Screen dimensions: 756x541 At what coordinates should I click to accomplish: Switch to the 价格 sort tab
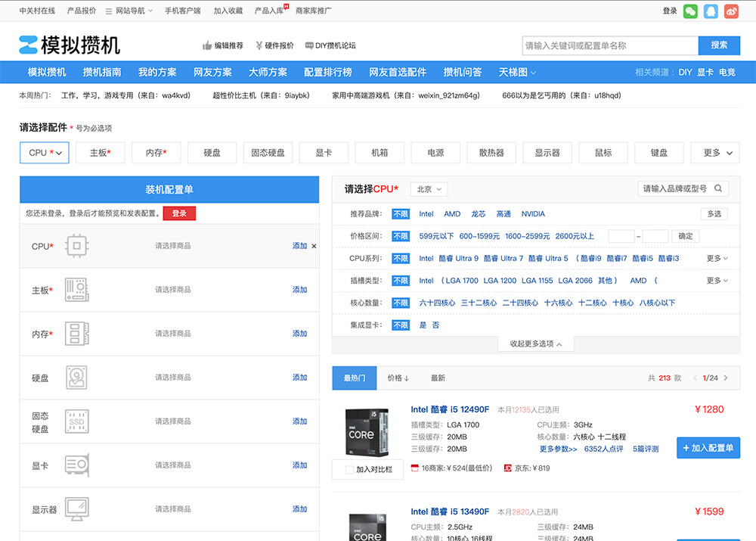(398, 378)
